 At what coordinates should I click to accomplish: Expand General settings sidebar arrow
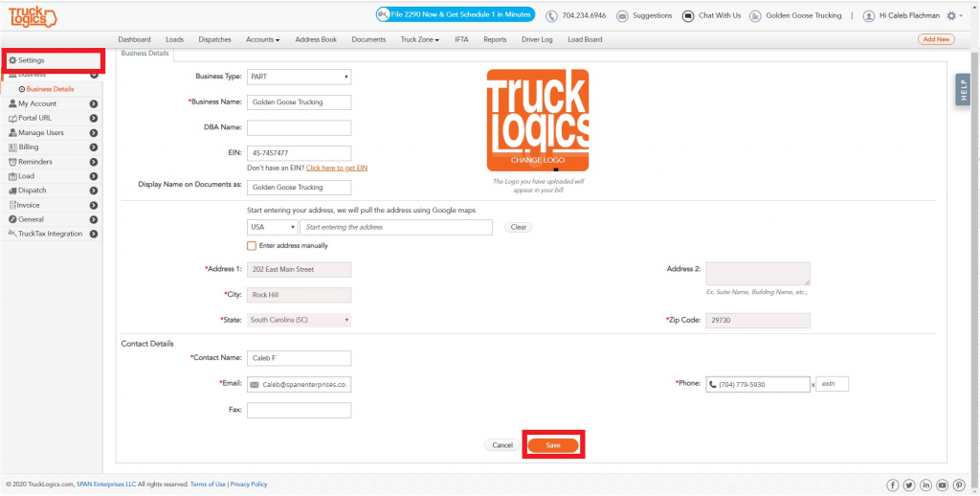(94, 219)
